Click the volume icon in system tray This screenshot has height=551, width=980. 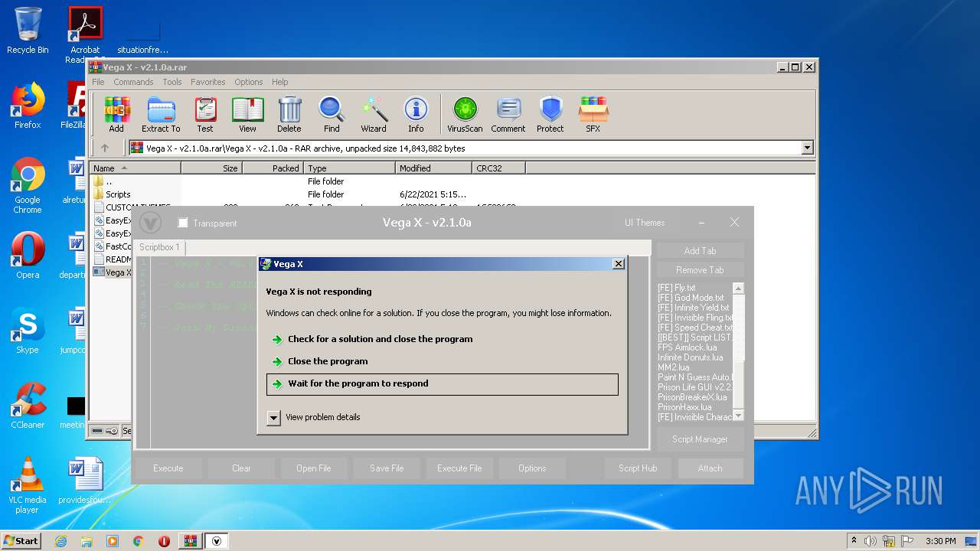871,541
